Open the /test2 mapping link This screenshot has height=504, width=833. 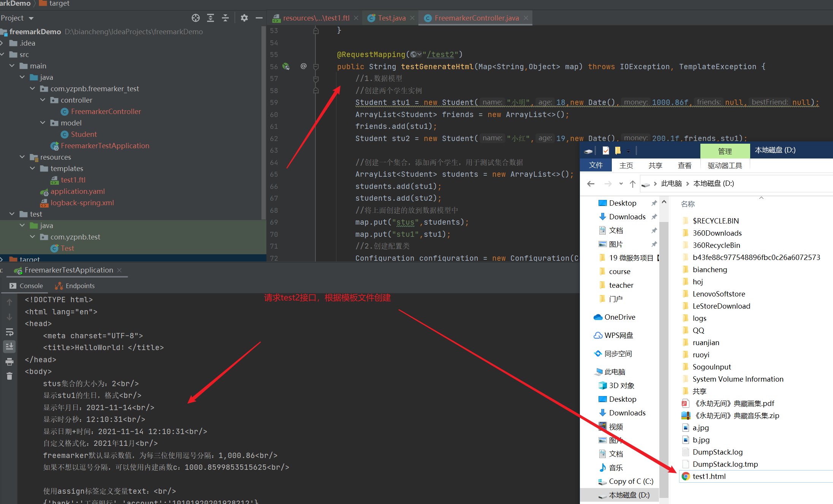(x=440, y=54)
